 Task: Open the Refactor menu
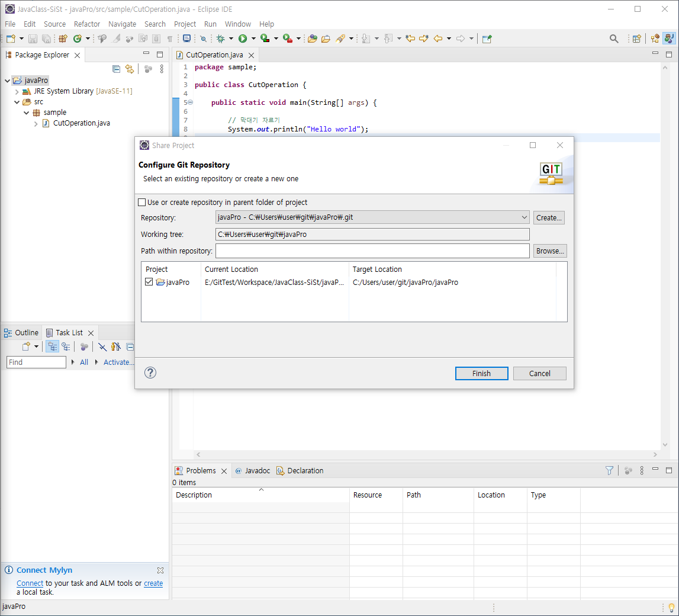(x=86, y=24)
